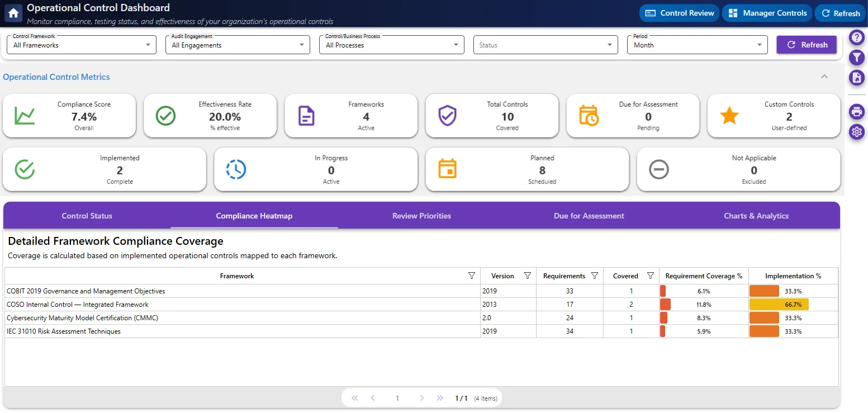Open the help question mark icon

click(x=857, y=37)
